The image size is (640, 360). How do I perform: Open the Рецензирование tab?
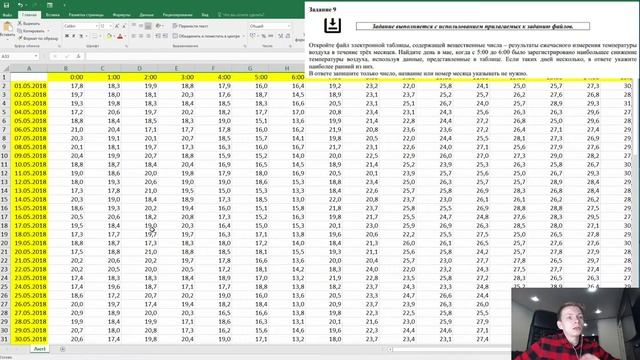point(178,15)
